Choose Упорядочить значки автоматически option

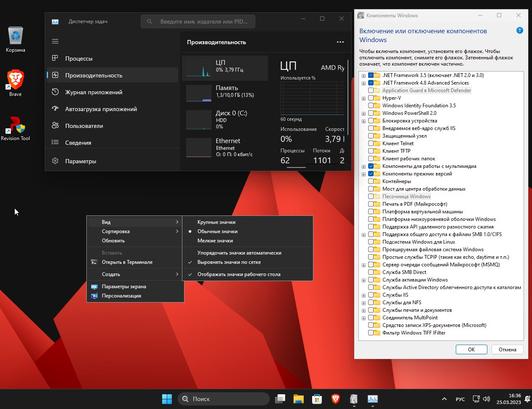pos(248,253)
